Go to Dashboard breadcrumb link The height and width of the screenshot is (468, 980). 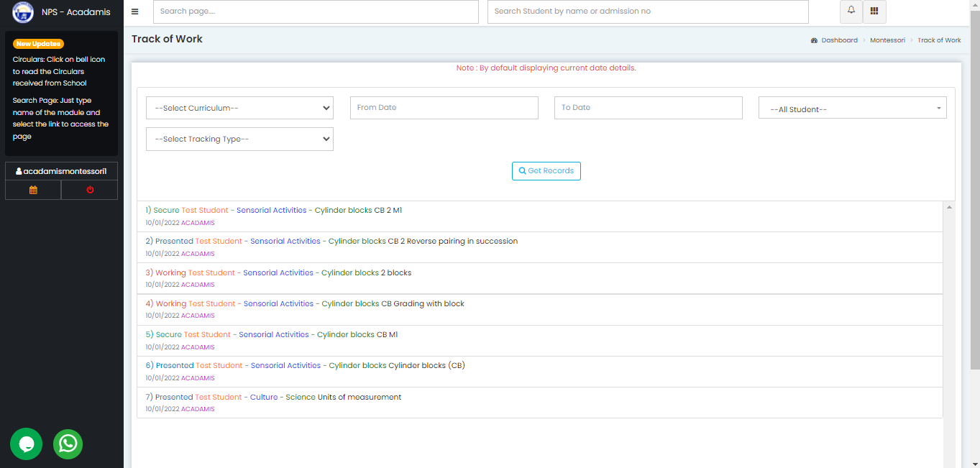pos(840,40)
